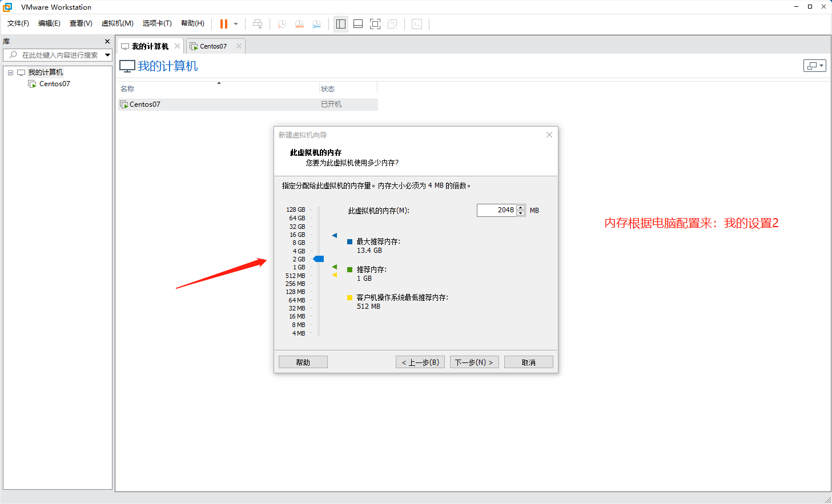Click the full screen mode icon
Image resolution: width=832 pixels, height=504 pixels.
click(x=375, y=24)
